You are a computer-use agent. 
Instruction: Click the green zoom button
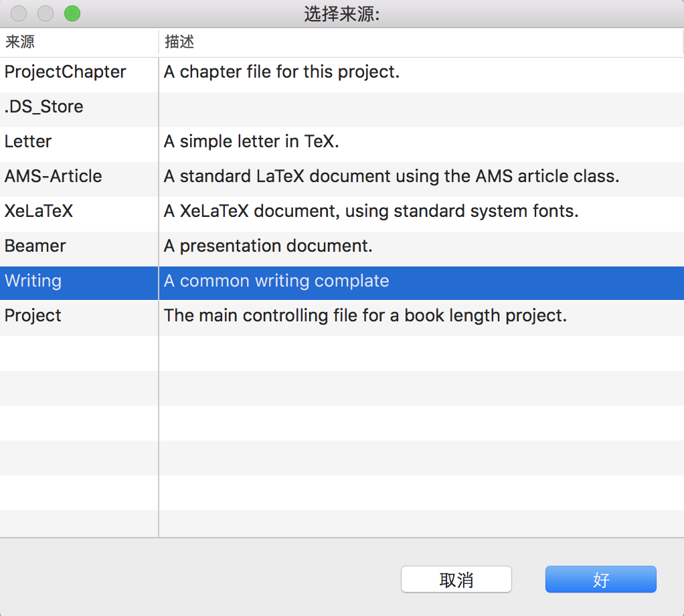[72, 13]
